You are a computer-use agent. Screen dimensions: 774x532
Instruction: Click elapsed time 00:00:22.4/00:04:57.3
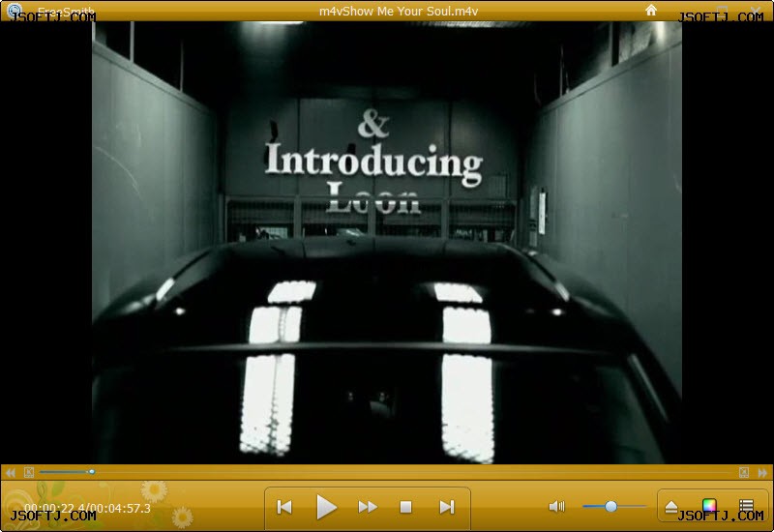(x=87, y=509)
